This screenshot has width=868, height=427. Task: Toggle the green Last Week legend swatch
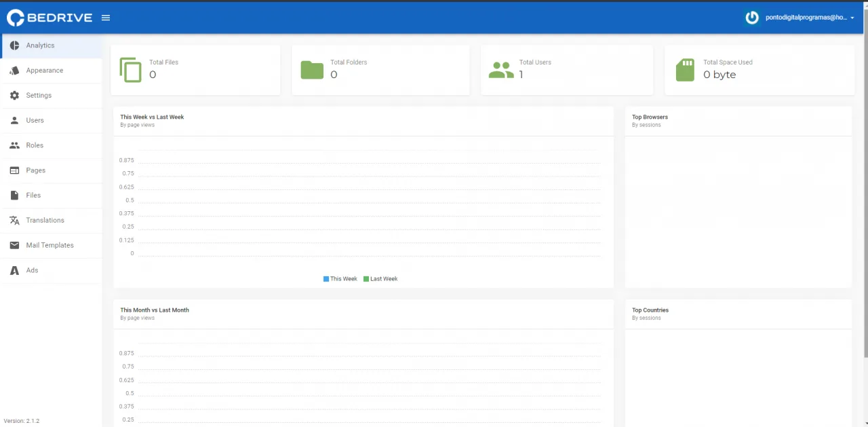point(366,279)
